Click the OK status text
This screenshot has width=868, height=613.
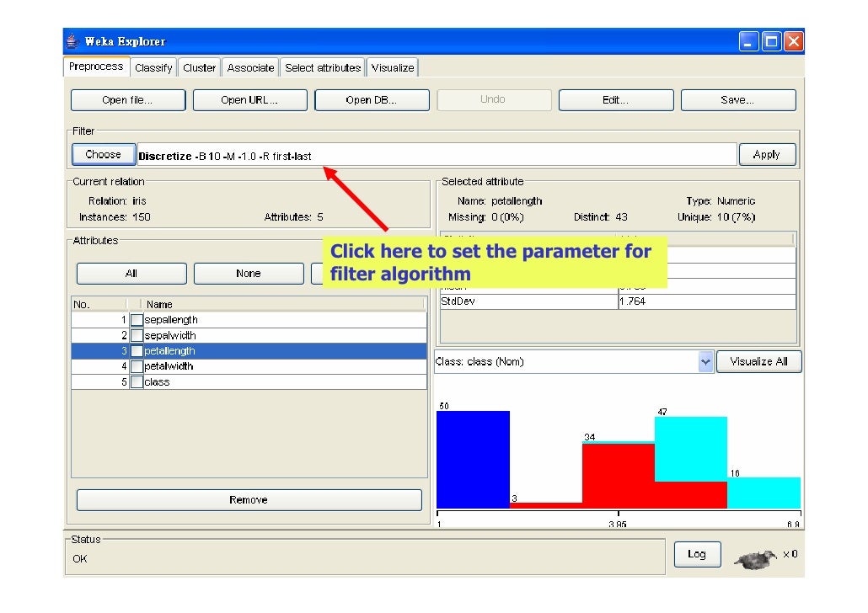pyautogui.click(x=80, y=559)
